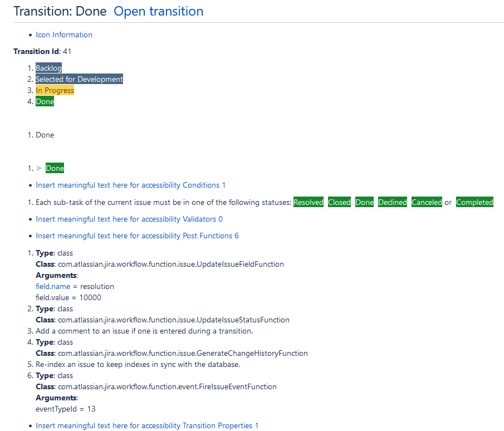
Task: Click the Closed status lozenge
Action: (x=339, y=202)
